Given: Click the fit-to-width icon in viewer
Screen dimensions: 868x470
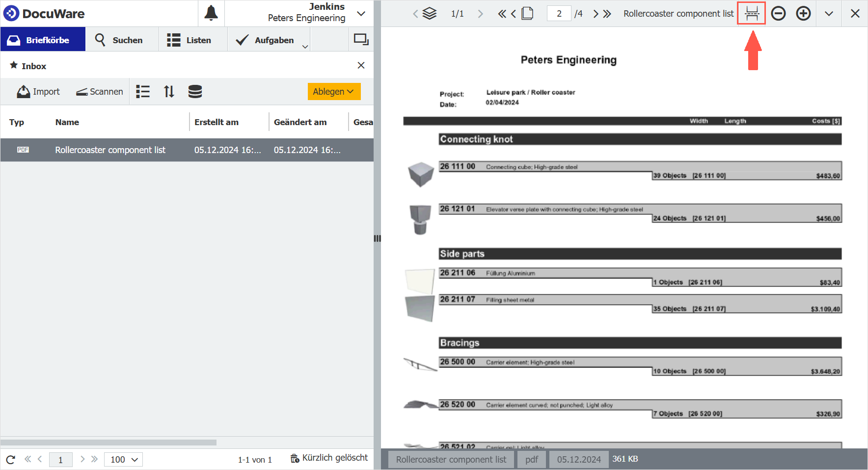Looking at the screenshot, I should 751,13.
